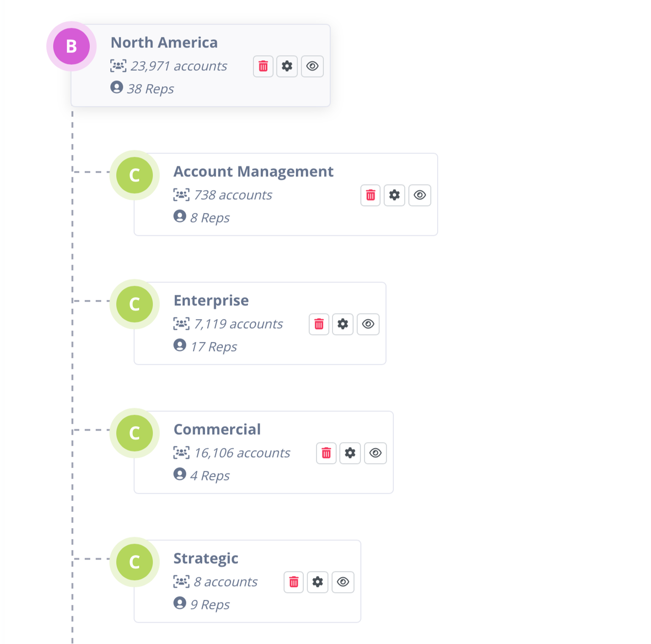Toggle Enterprise visibility eye
This screenshot has height=644, width=651.
(368, 324)
